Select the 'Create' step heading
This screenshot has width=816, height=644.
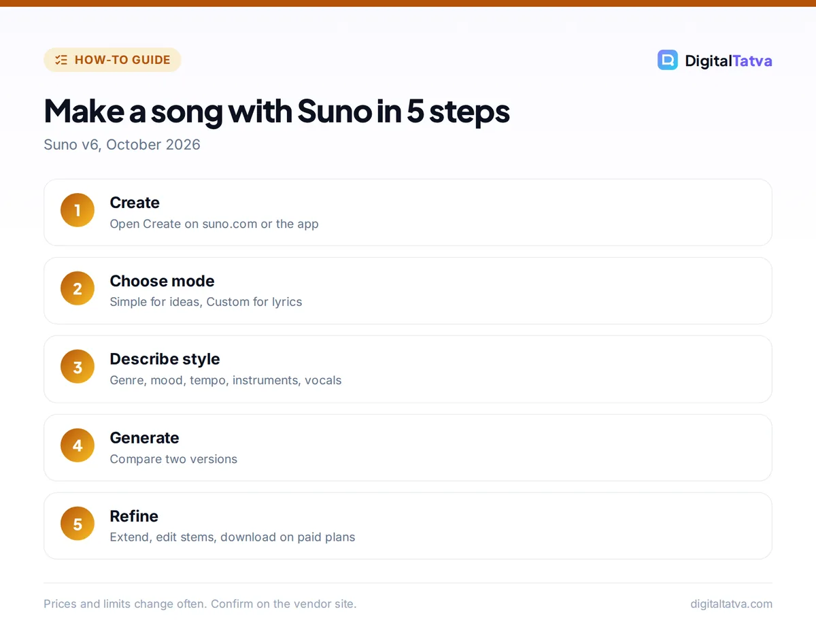pyautogui.click(x=135, y=203)
